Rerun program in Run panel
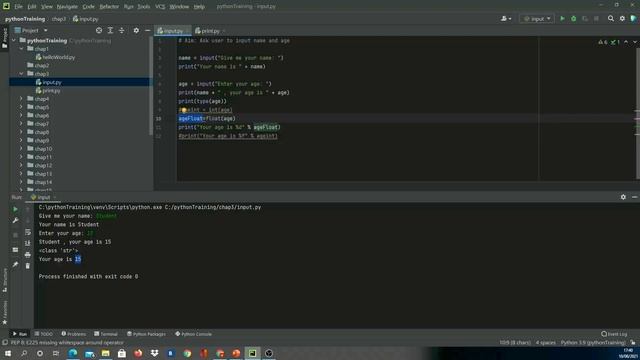Screen dimensions: 640x360 click(x=15, y=209)
